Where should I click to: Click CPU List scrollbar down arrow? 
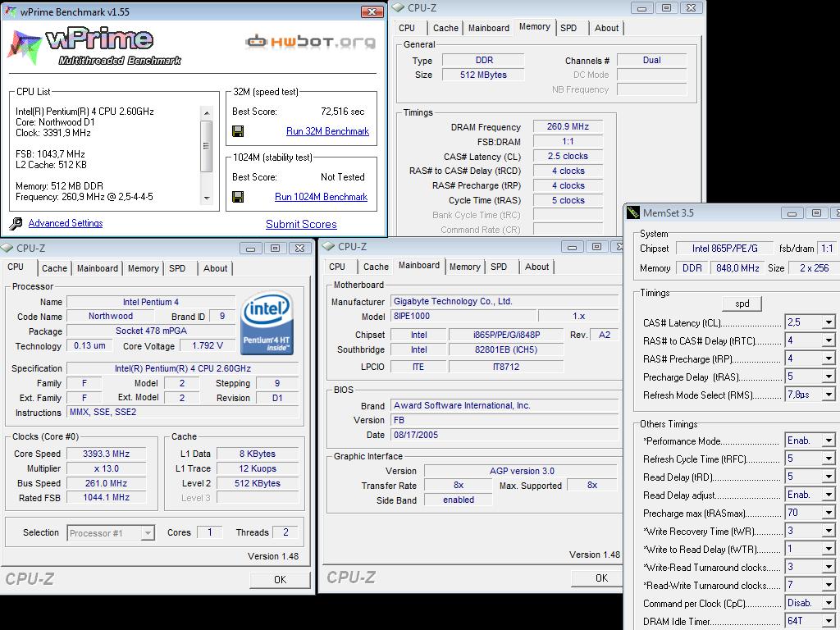tap(207, 199)
